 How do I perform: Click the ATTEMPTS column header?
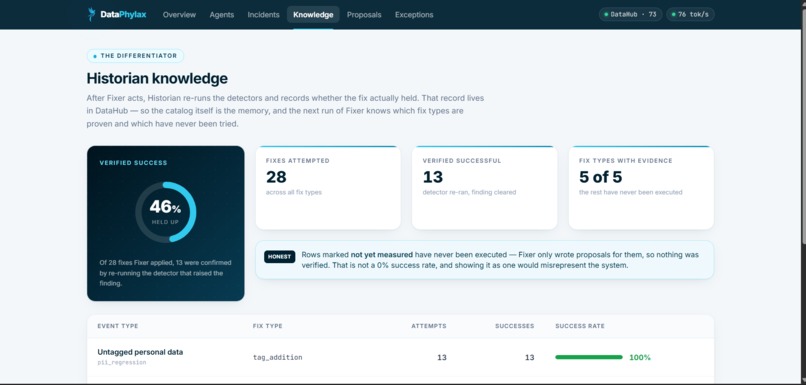pos(429,326)
